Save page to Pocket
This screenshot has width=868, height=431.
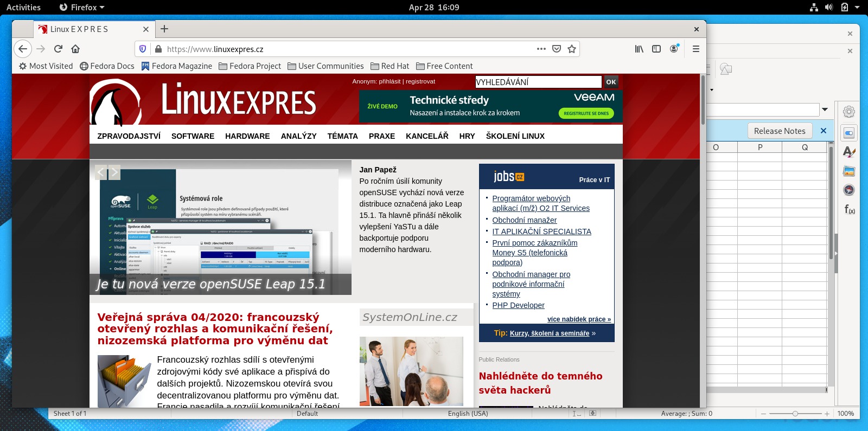point(557,49)
